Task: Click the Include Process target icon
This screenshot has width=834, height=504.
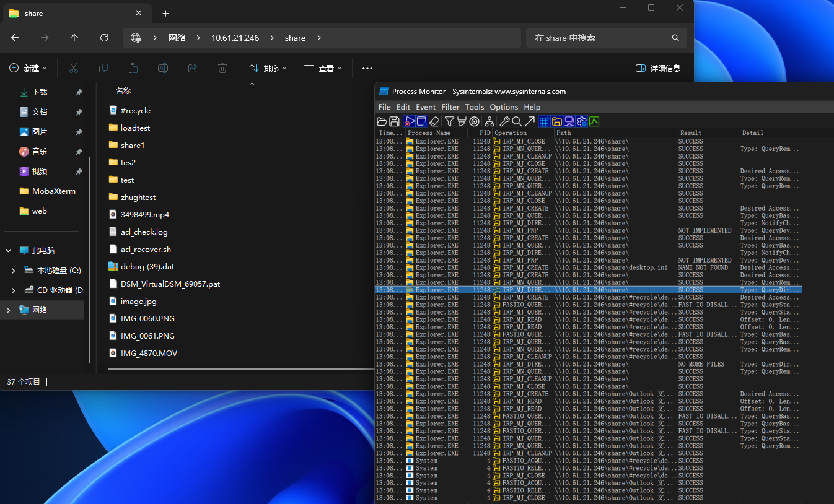Action: tap(474, 121)
